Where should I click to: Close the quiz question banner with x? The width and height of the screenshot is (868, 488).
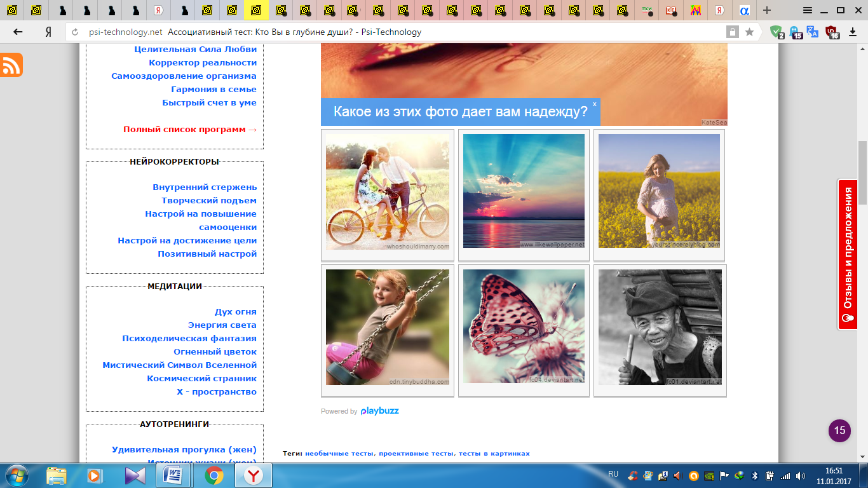595,104
